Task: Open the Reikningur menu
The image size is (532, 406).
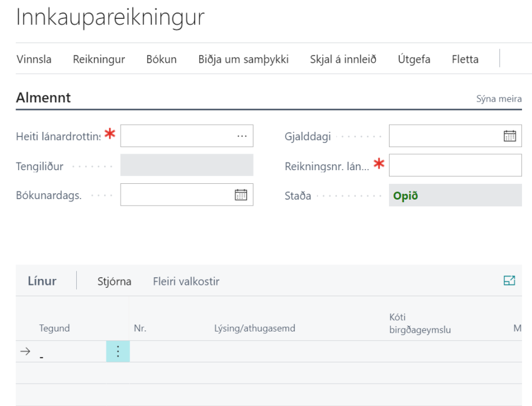Action: click(x=99, y=59)
